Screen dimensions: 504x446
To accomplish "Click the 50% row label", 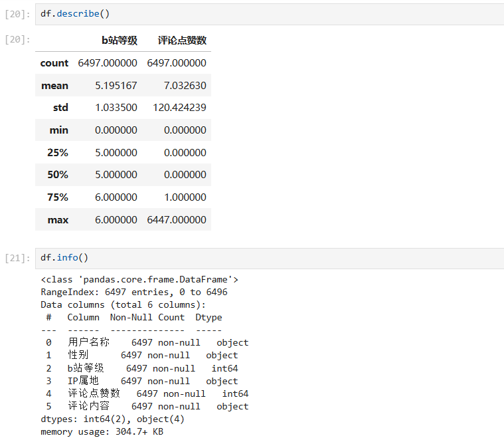I will pos(57,175).
